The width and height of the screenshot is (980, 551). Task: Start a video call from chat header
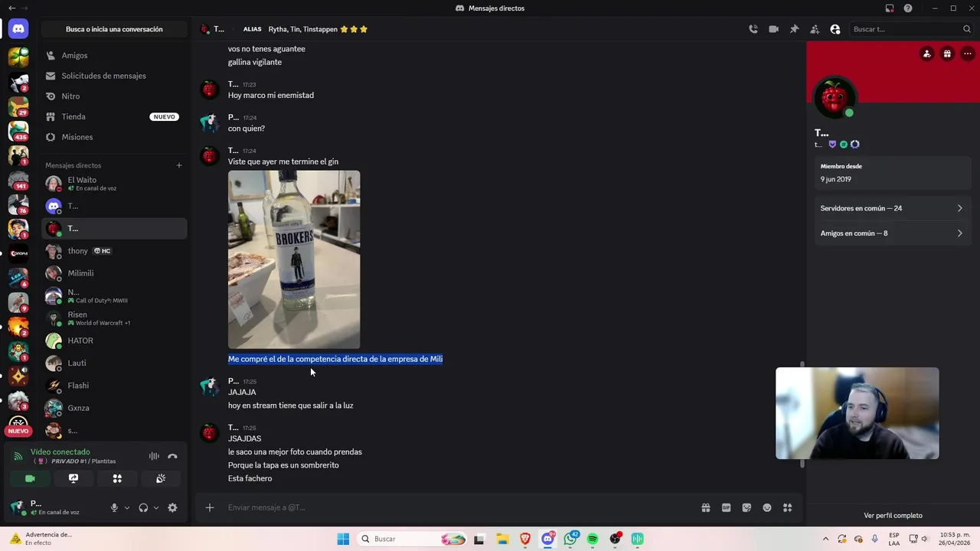(x=774, y=29)
